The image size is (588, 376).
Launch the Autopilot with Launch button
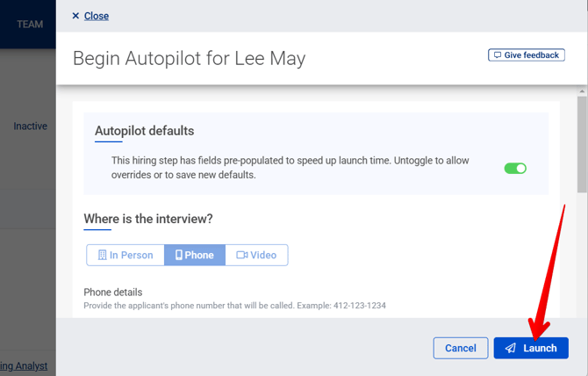(531, 349)
